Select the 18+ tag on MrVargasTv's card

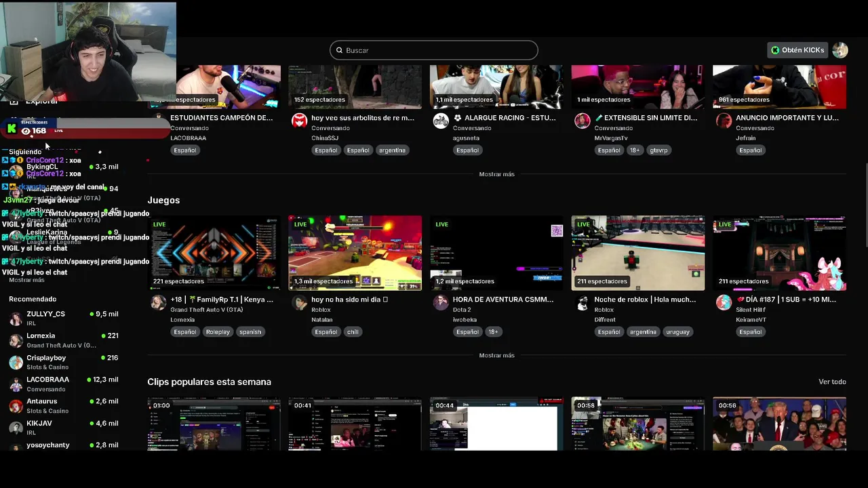click(x=634, y=150)
